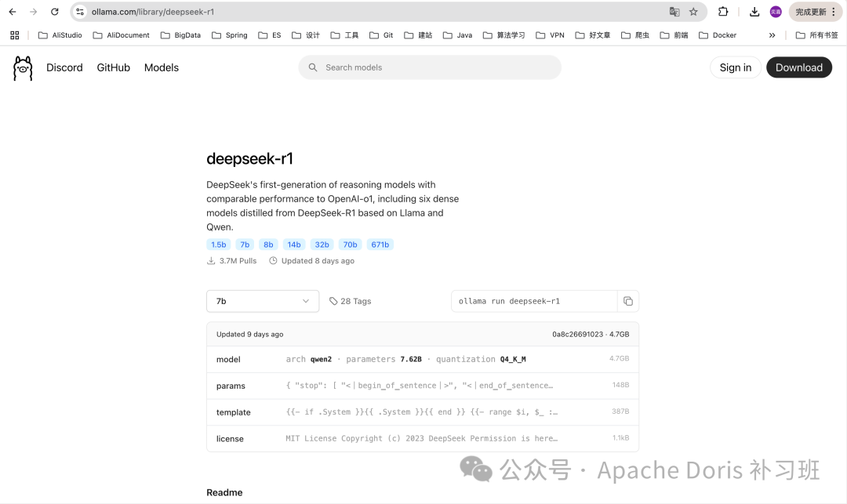Select the 671b size tag

[380, 245]
